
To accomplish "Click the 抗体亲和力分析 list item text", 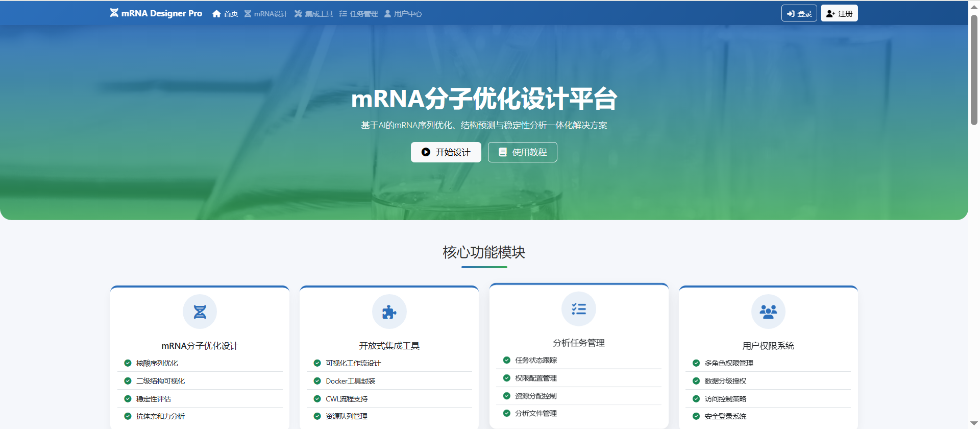I will click(161, 416).
